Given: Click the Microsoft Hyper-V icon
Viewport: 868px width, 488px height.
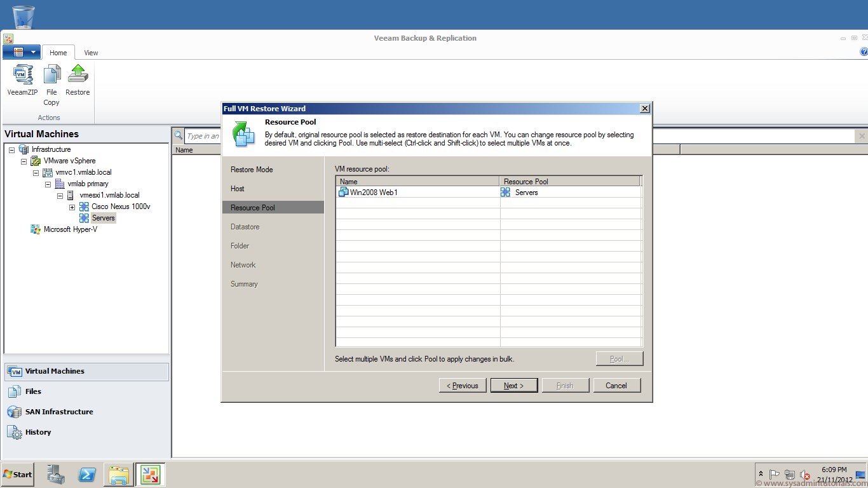Looking at the screenshot, I should pyautogui.click(x=36, y=229).
